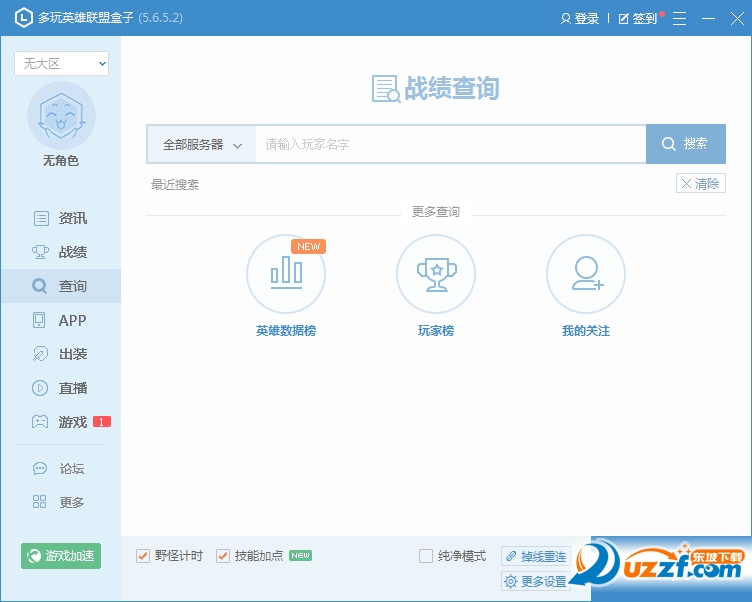
Task: Click the 英雄数据榜 bar chart icon
Action: coord(286,274)
